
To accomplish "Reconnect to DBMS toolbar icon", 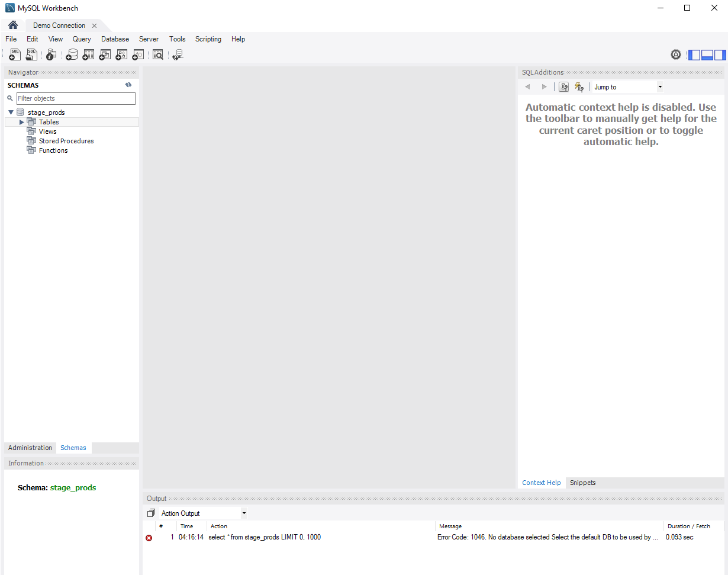I will coord(178,54).
